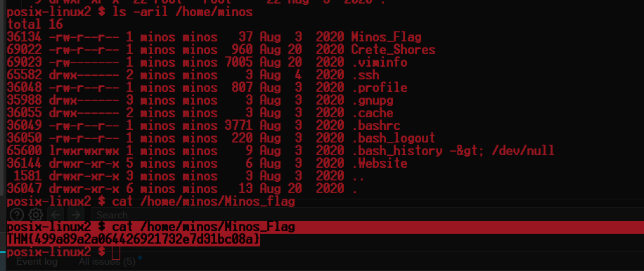This screenshot has height=271, width=644.
Task: Open the help question mark icon
Action: 17,215
